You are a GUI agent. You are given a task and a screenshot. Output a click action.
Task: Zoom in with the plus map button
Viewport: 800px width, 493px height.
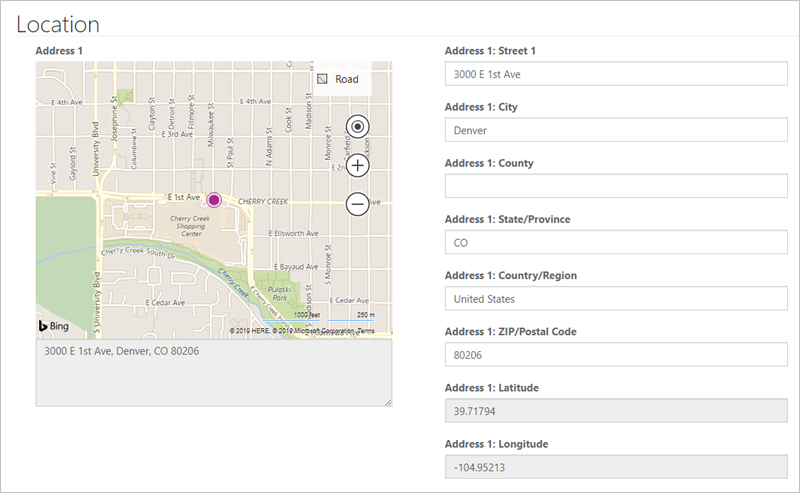tap(358, 165)
